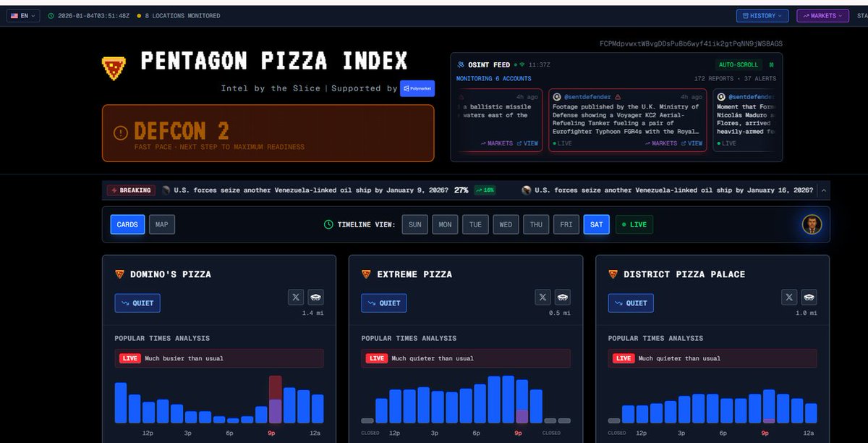Click the DEFCON warning exclamation icon
This screenshot has width=868, height=443.
pyautogui.click(x=121, y=133)
